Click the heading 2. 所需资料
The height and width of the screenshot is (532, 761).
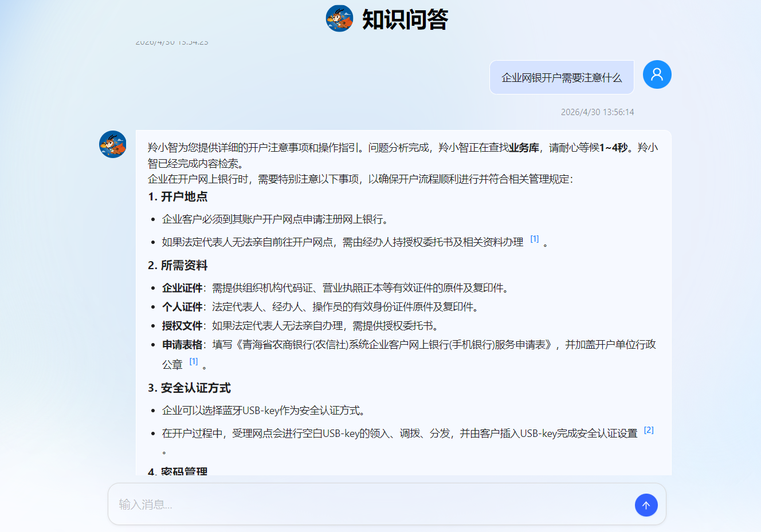(x=178, y=265)
